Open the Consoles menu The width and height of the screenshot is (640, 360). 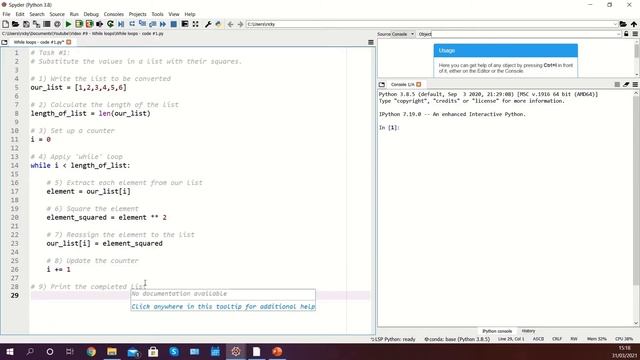click(x=113, y=14)
